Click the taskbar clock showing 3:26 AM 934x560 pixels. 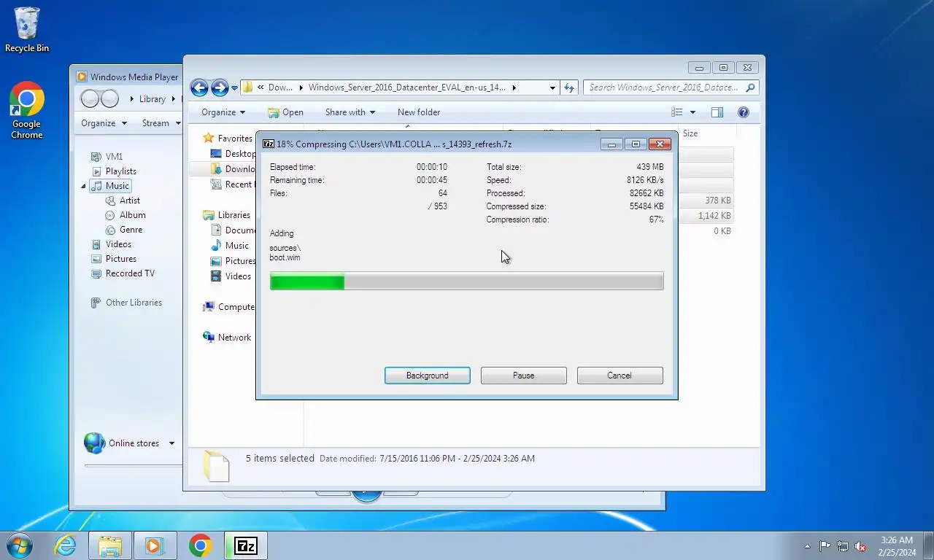tap(897, 546)
